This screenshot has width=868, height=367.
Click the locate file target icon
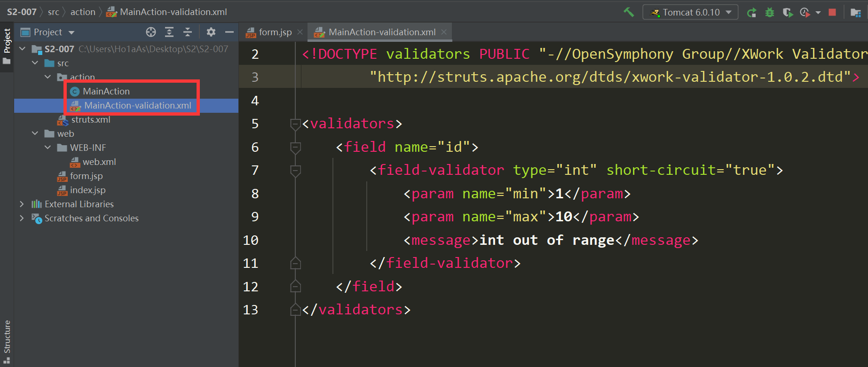pos(151,32)
